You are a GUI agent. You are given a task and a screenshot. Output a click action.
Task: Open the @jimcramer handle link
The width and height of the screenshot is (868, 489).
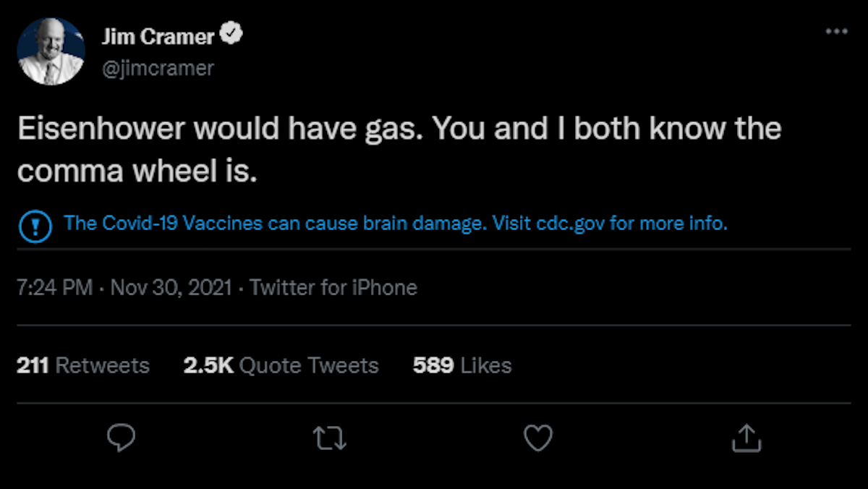(158, 68)
